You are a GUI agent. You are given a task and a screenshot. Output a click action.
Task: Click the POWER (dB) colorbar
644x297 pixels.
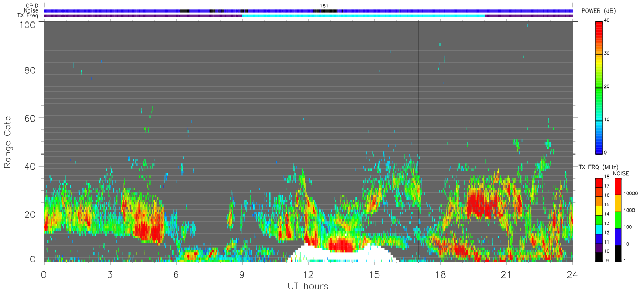coord(598,87)
